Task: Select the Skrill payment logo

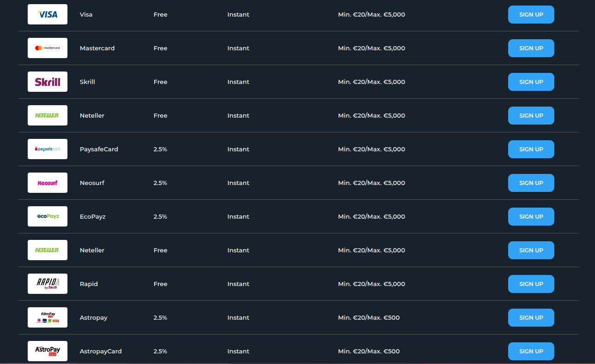Action: 48,82
